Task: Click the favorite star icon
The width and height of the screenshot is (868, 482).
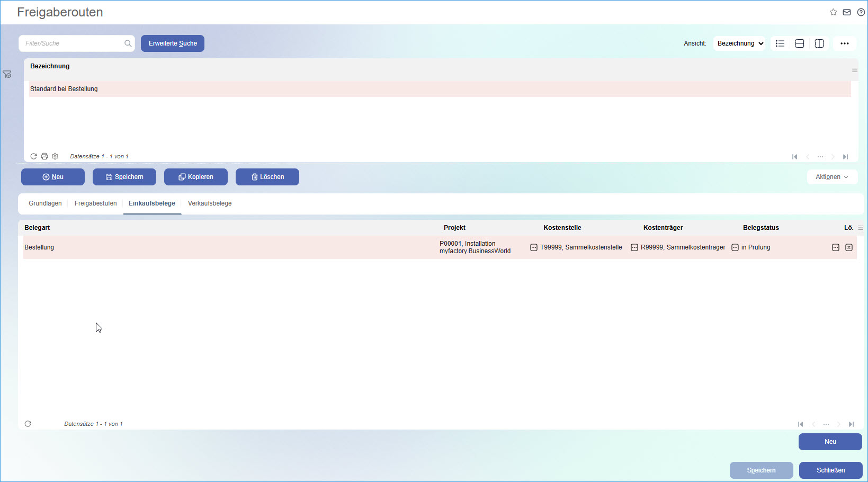Action: pyautogui.click(x=833, y=12)
